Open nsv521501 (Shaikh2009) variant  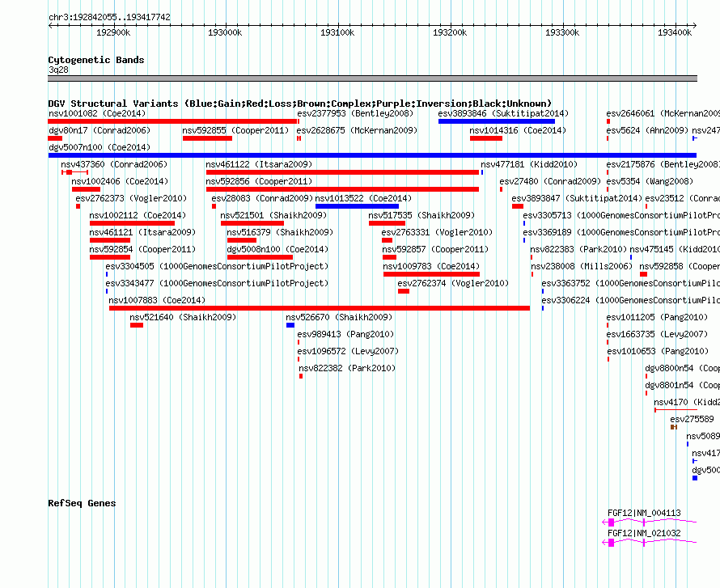click(273, 215)
